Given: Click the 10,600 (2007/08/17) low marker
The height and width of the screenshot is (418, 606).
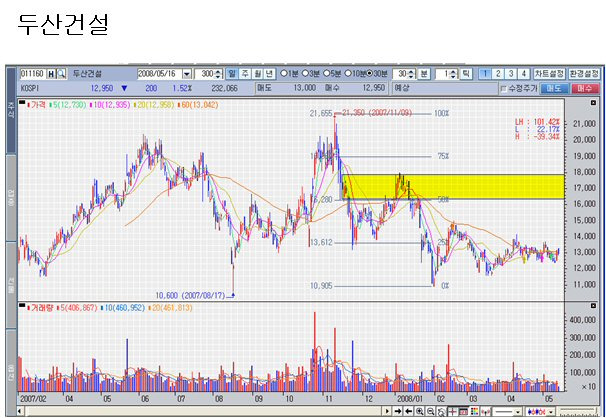Looking at the screenshot, I should tap(190, 296).
